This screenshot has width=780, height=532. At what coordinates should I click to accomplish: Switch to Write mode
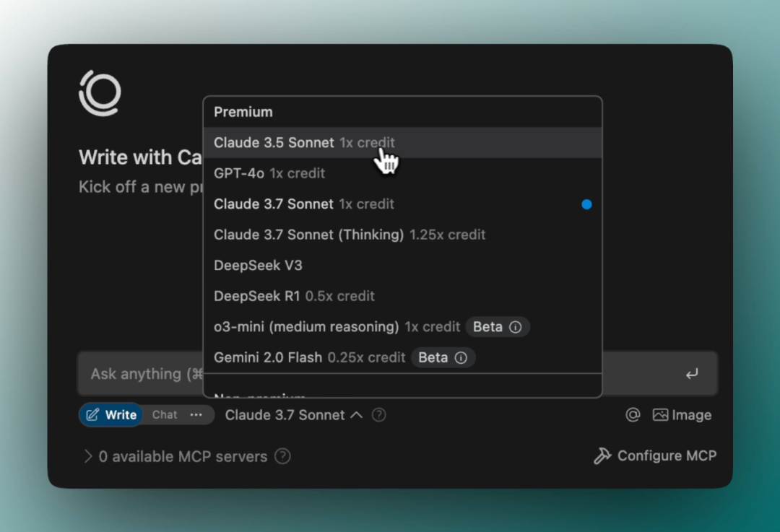[x=111, y=415]
